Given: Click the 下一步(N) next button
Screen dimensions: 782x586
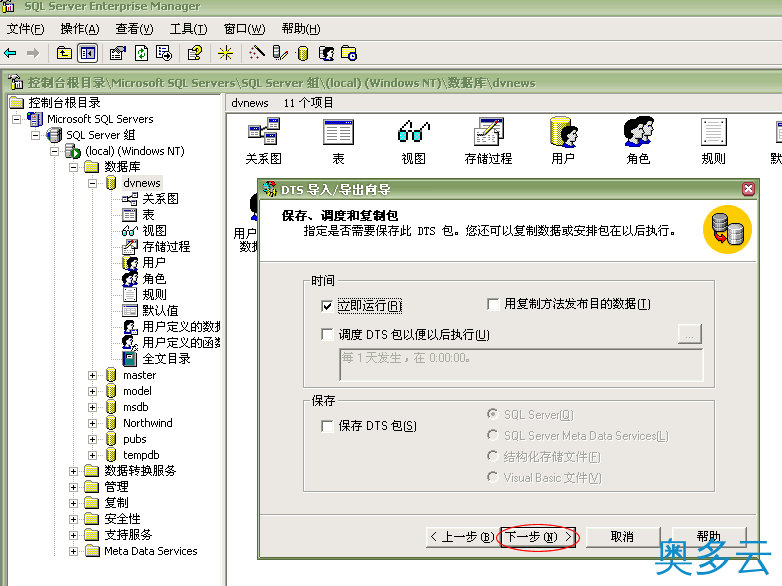Looking at the screenshot, I should click(538, 537).
